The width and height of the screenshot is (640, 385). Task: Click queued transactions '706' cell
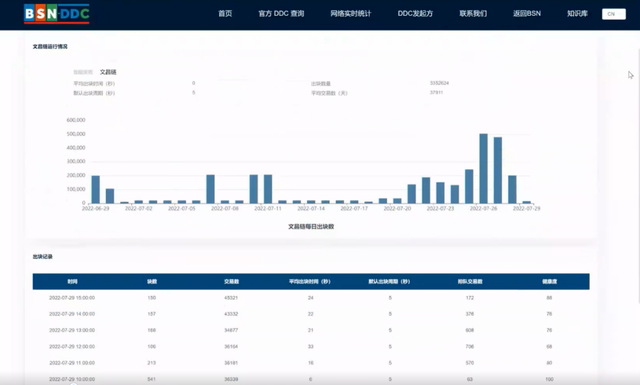470,347
